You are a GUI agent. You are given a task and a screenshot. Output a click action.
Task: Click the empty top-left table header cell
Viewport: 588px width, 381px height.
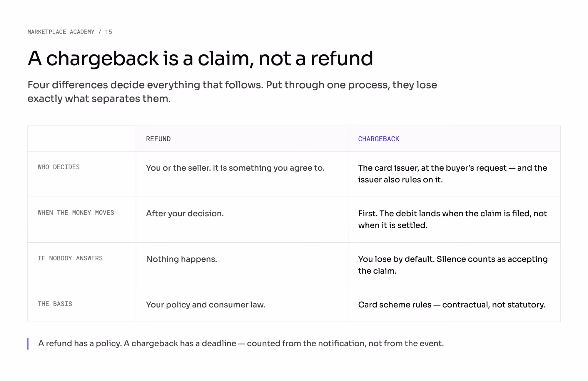(82, 139)
